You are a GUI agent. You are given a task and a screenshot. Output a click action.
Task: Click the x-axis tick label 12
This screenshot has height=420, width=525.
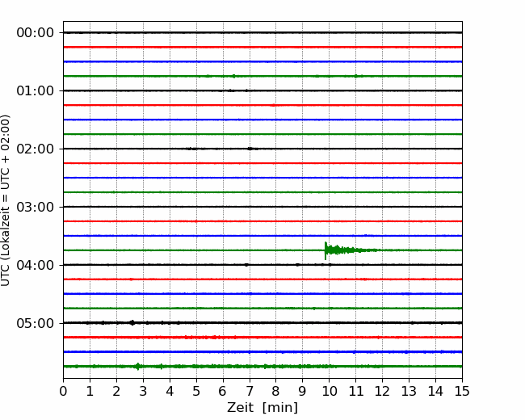pyautogui.click(x=382, y=391)
